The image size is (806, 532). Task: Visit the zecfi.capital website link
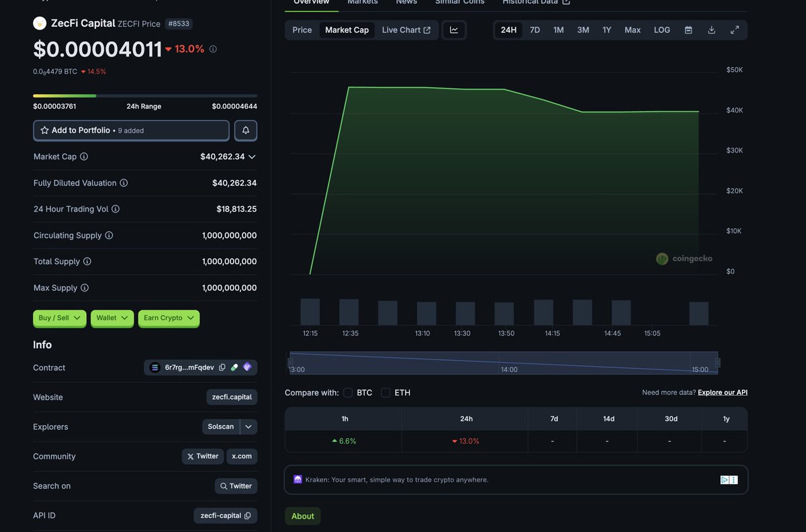click(232, 396)
